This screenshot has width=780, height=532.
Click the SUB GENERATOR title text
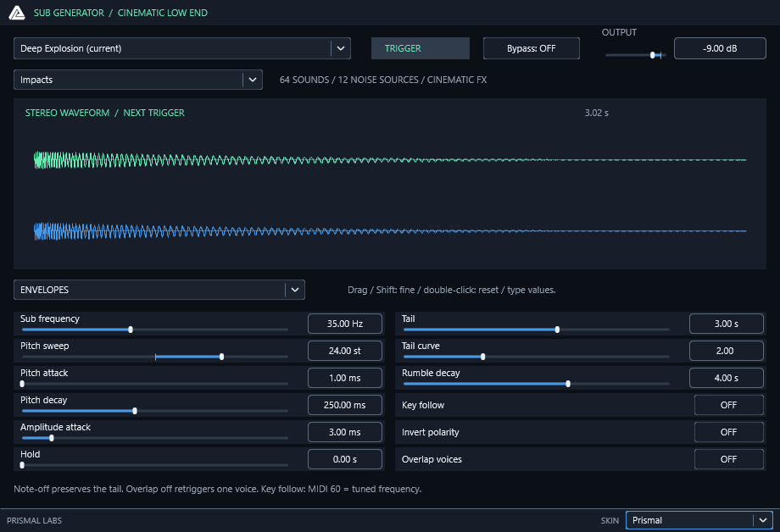(x=69, y=13)
